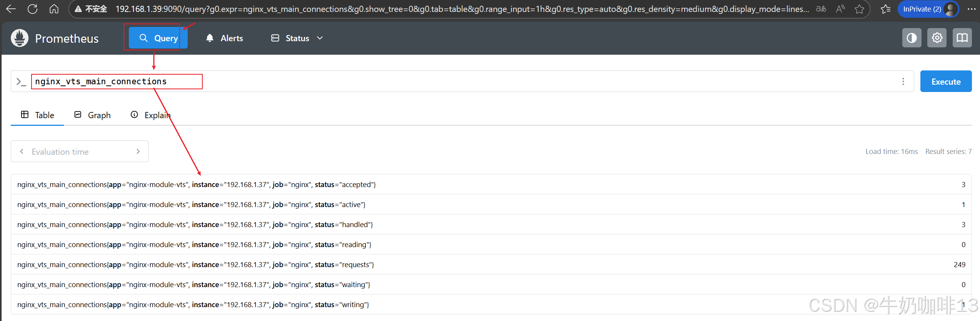
Task: Click the Result series: 7 text
Action: tap(948, 152)
